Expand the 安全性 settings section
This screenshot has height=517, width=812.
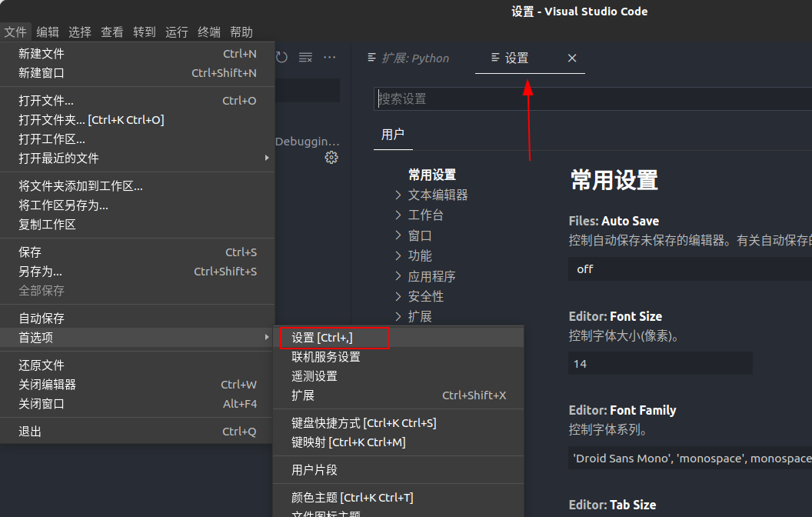coord(425,295)
